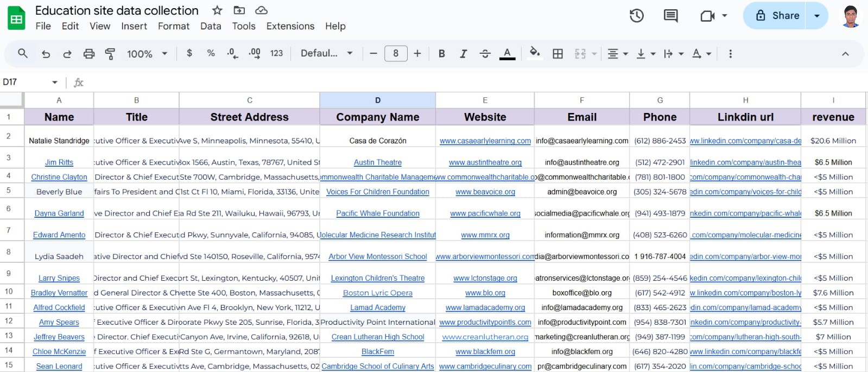This screenshot has height=372, width=868.
Task: Open the Format menu
Action: coord(174,26)
